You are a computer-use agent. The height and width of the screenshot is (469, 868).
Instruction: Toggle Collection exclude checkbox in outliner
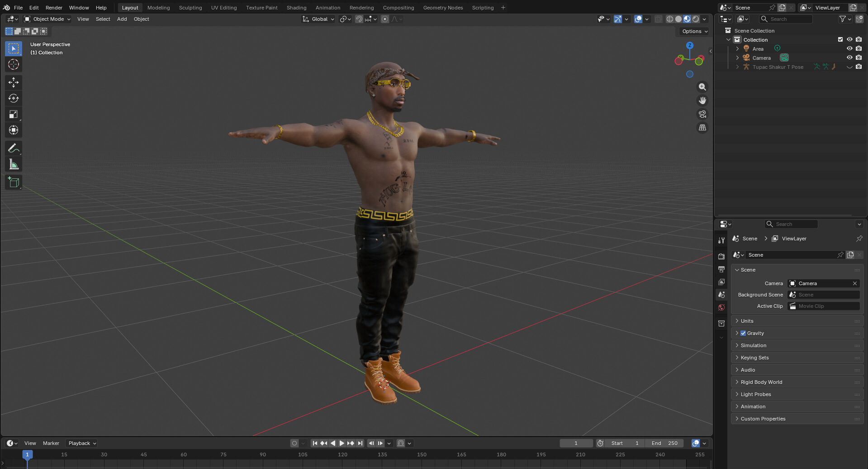point(840,39)
